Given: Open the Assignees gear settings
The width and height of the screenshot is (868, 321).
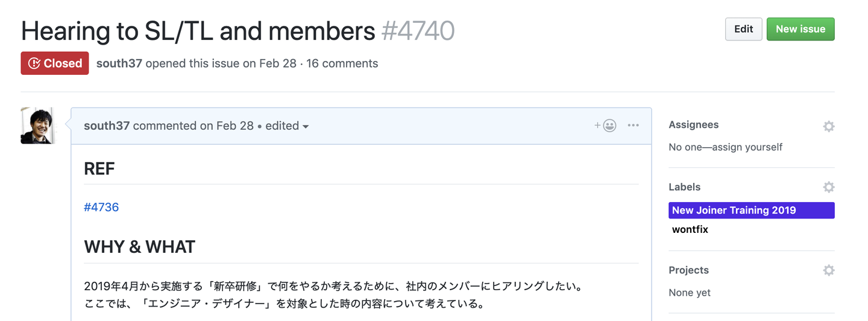Looking at the screenshot, I should point(828,126).
